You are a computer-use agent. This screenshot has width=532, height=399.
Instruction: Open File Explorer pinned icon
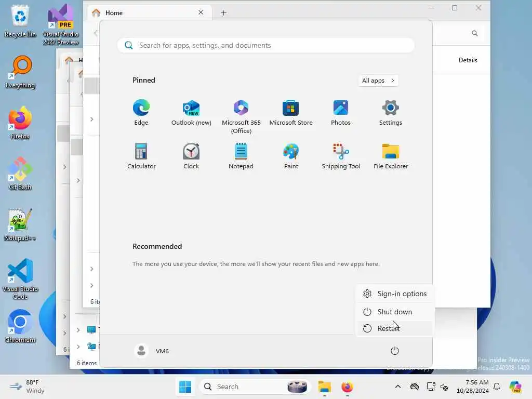click(391, 156)
